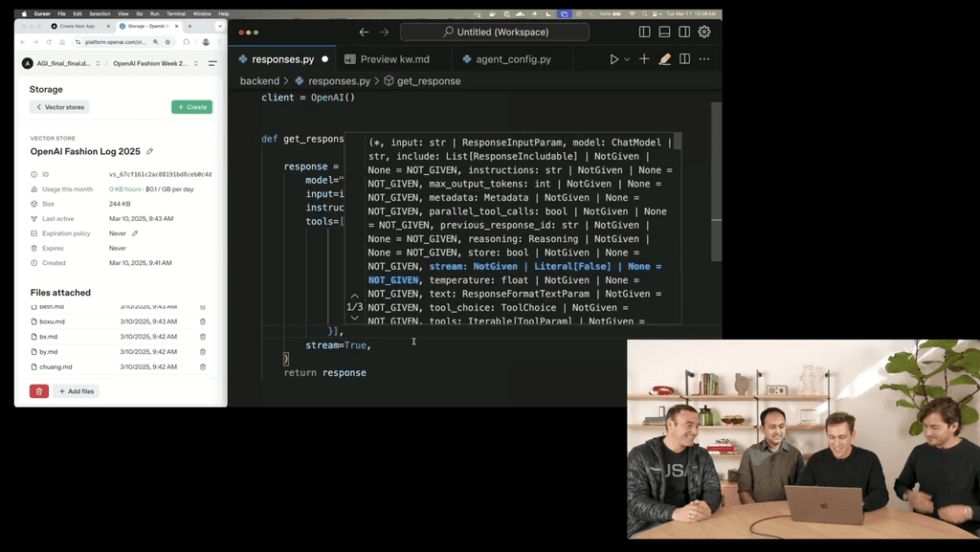Toggle the primary sidebar layout icon

point(645,33)
